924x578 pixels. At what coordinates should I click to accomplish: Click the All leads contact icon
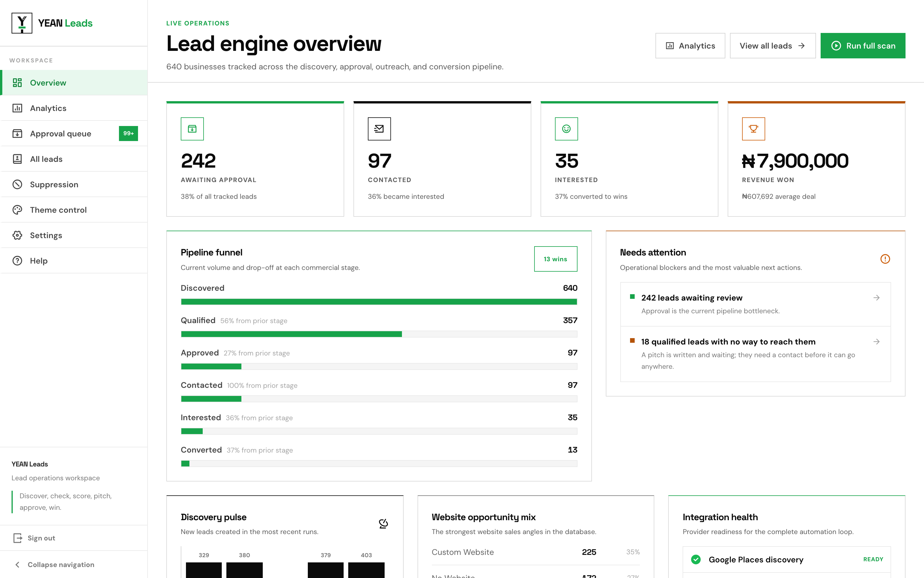(17, 159)
